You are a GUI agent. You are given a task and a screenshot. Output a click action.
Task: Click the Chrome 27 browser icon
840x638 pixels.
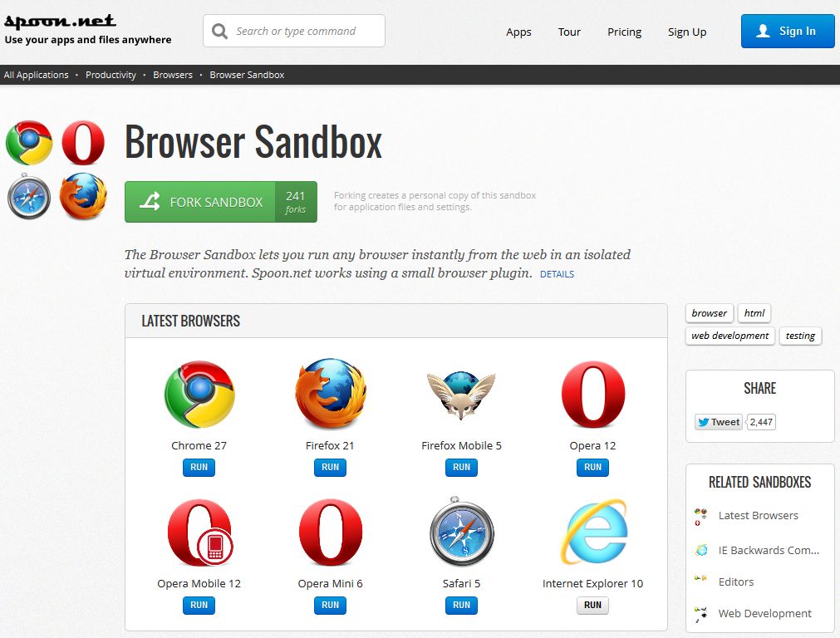coord(199,395)
